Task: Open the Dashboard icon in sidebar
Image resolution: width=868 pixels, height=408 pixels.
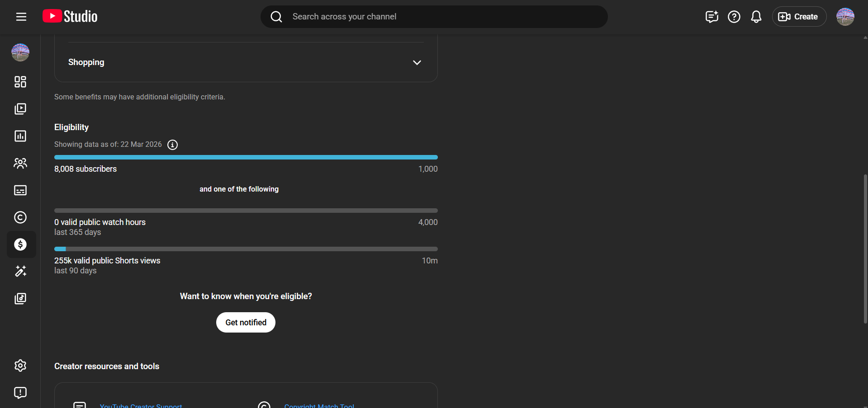Action: coord(20,82)
